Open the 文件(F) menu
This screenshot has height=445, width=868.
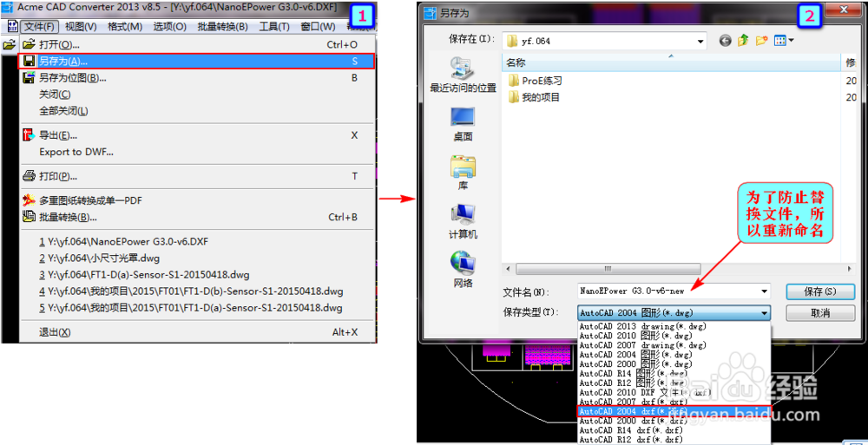(x=39, y=27)
